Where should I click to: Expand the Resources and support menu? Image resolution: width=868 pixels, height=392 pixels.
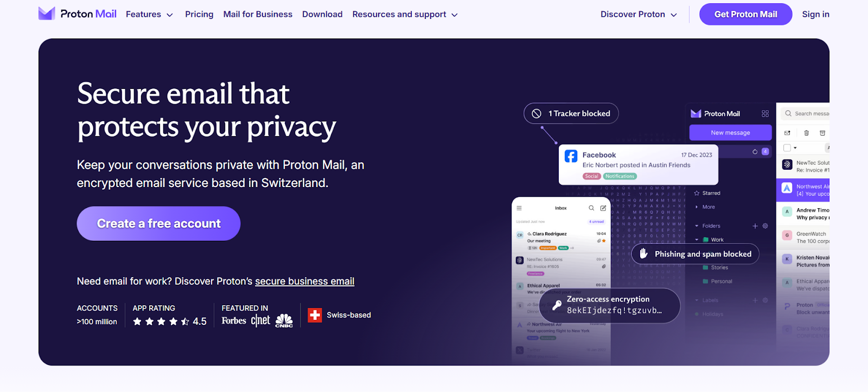coord(405,15)
